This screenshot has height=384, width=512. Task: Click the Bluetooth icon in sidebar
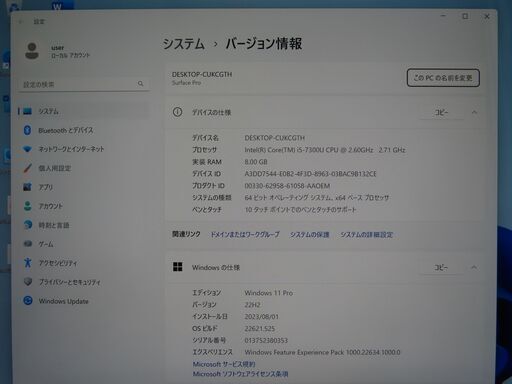tap(27, 130)
